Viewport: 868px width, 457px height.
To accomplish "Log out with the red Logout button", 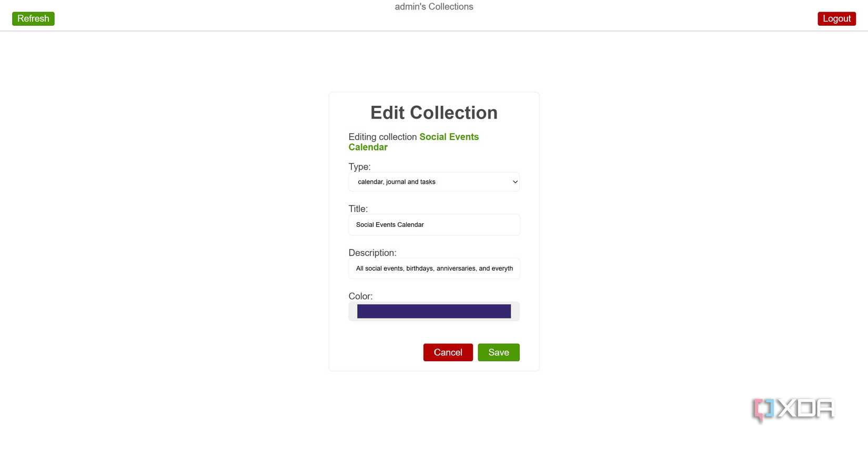I will coord(836,19).
